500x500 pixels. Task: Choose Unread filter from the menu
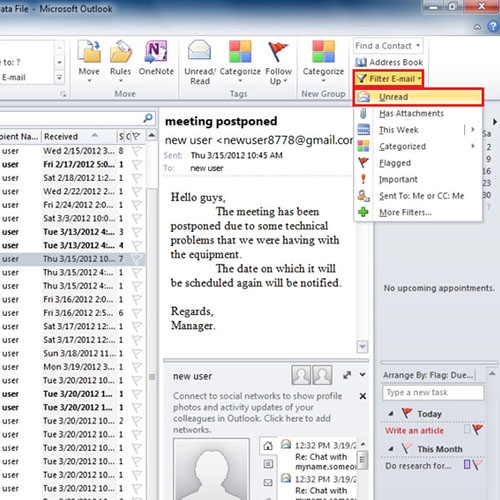point(419,97)
